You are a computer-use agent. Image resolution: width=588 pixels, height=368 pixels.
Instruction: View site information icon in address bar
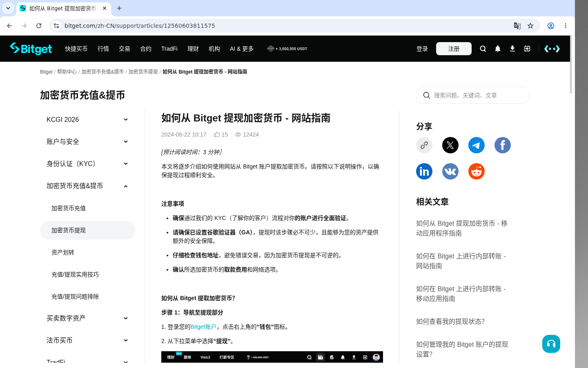pyautogui.click(x=56, y=26)
